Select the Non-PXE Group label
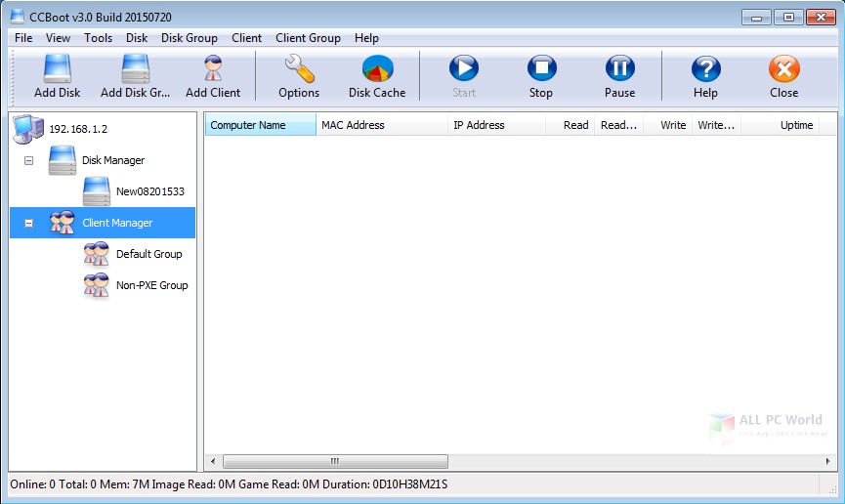The height and width of the screenshot is (504, 845). [152, 285]
